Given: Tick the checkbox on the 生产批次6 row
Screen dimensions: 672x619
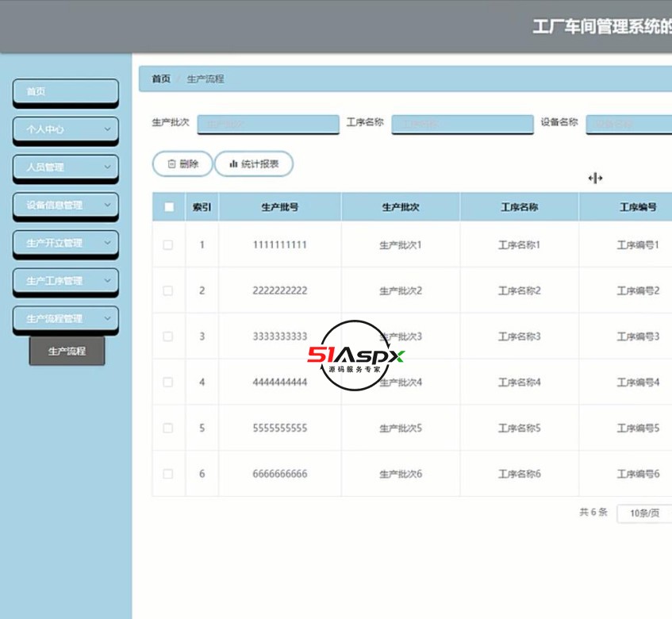Looking at the screenshot, I should coord(168,474).
